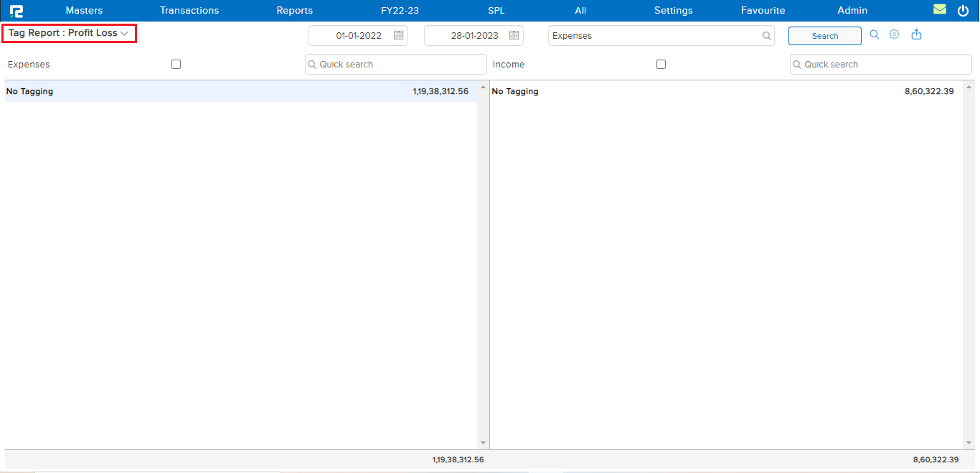Click the app logo icon

(x=17, y=11)
